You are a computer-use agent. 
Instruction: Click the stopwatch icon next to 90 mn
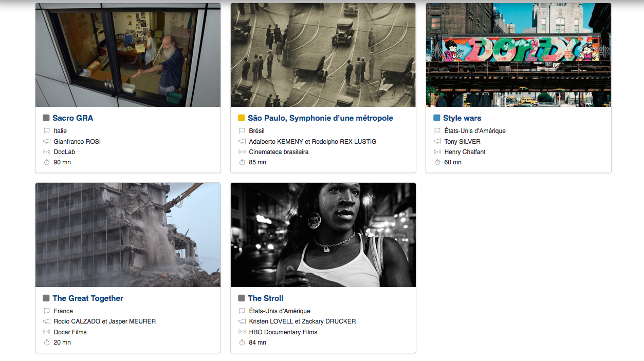pos(47,162)
